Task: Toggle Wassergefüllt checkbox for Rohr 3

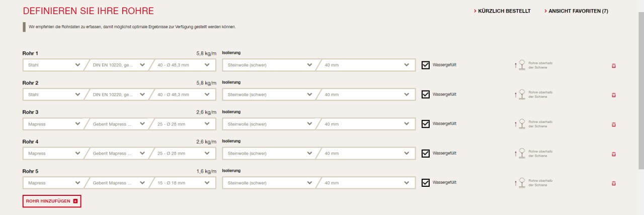Action: click(x=426, y=124)
